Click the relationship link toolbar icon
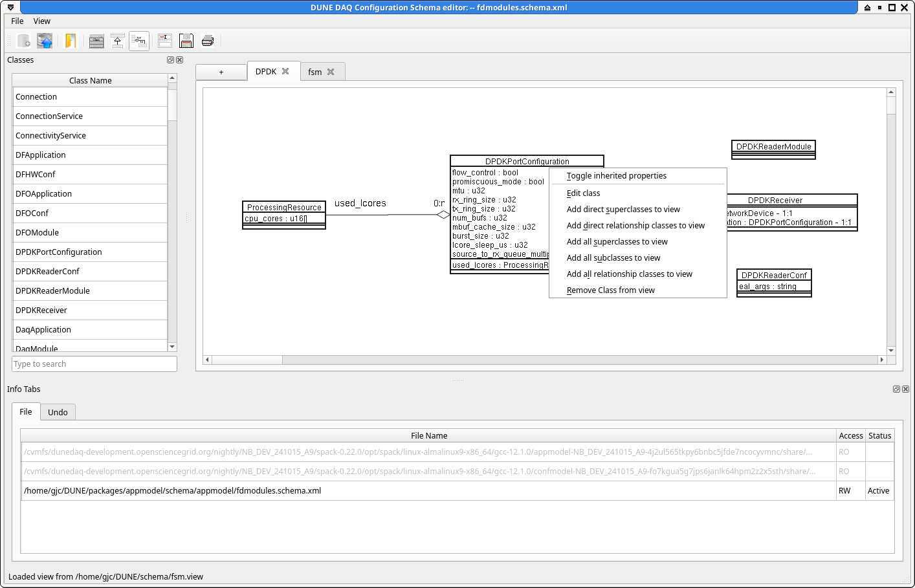Viewport: 915px width, 588px height. click(139, 41)
